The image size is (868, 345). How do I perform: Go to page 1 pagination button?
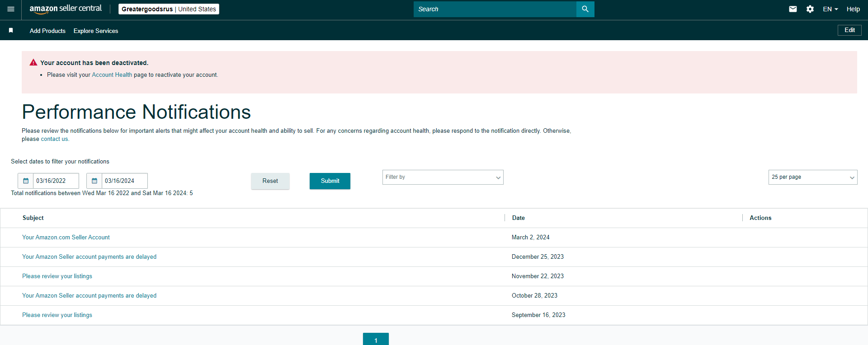(376, 339)
